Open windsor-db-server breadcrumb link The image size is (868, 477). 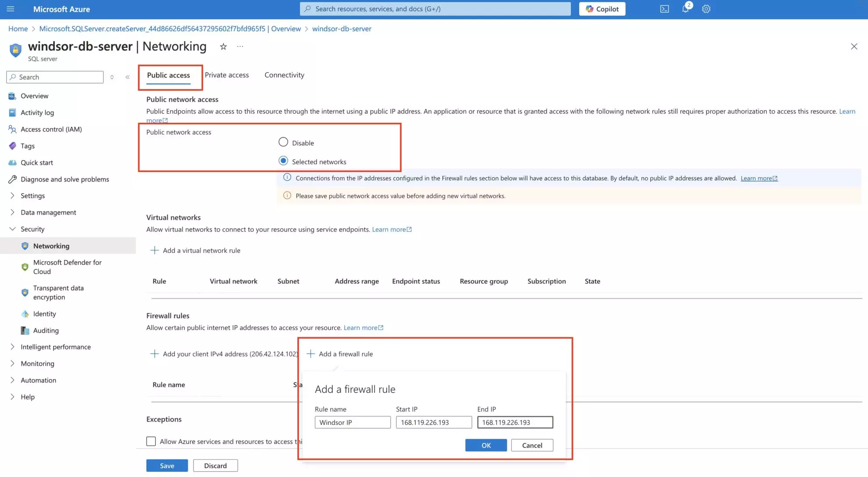[x=342, y=29]
